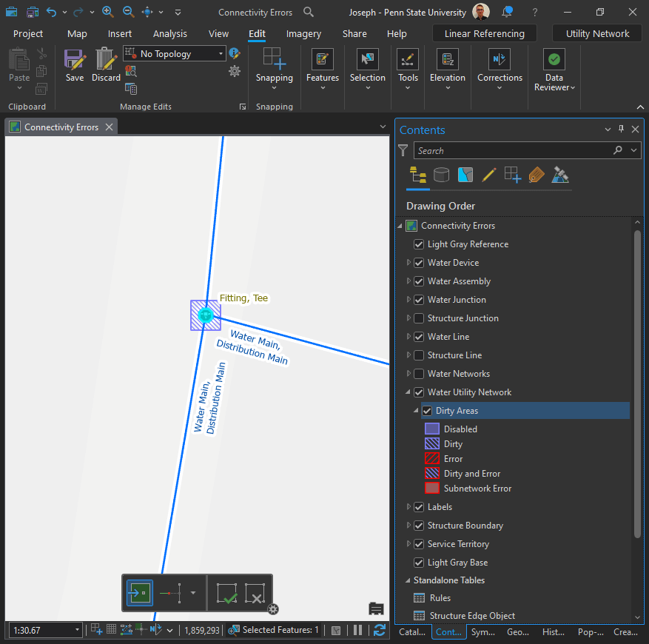Switch to the Imagery ribbon tab
The height and width of the screenshot is (644, 649).
coord(303,34)
